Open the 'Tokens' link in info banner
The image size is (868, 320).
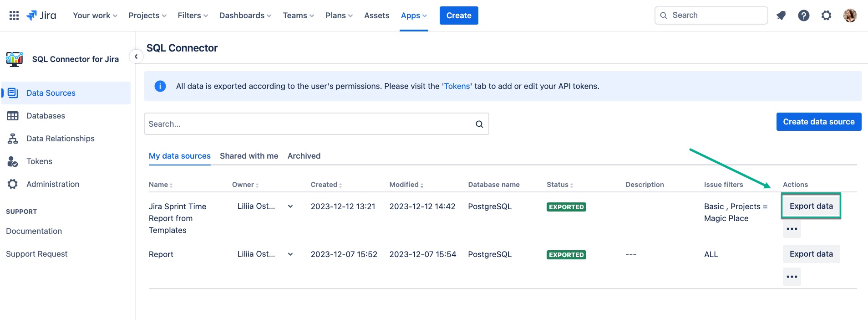(457, 86)
